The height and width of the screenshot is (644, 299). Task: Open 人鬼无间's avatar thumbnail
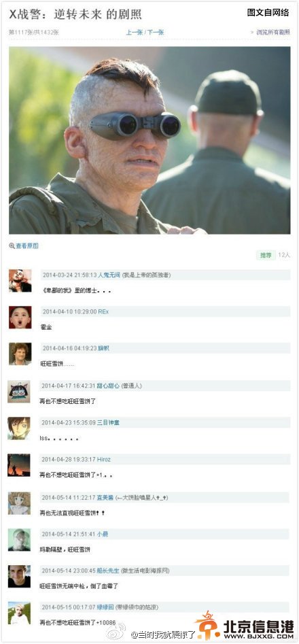pyautogui.click(x=20, y=281)
